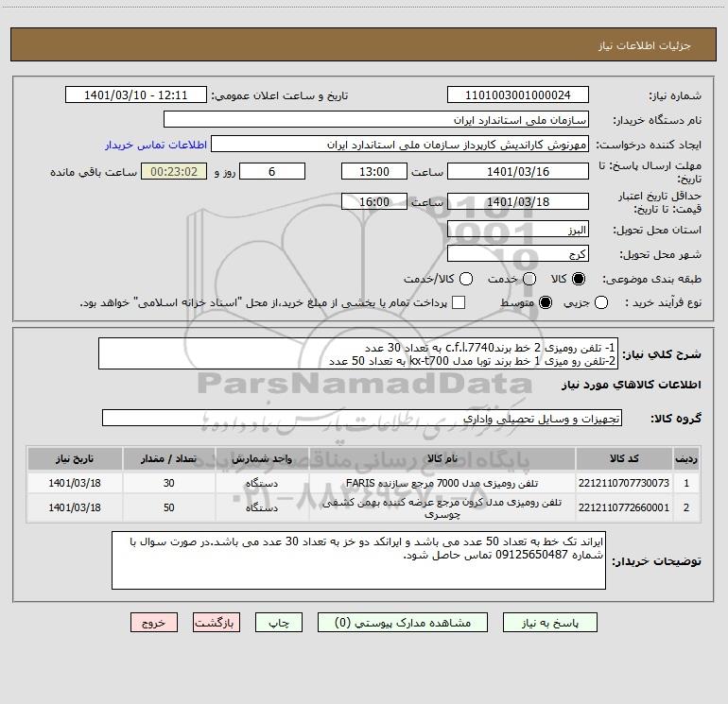Toggle the اسناد خزانه اسلامی payment checkbox
Screen dimensions: 728x704
coord(459,302)
